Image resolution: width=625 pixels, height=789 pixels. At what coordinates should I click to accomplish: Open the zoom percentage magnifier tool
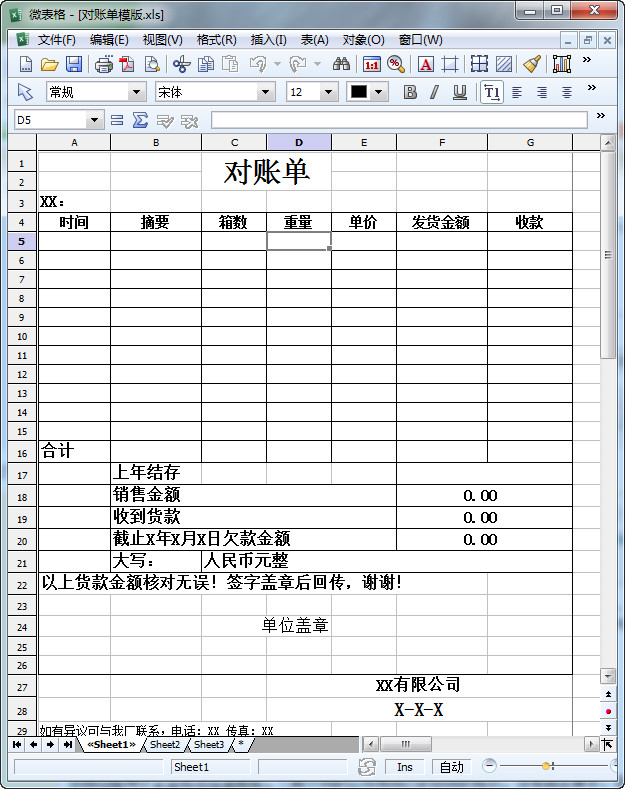396,64
